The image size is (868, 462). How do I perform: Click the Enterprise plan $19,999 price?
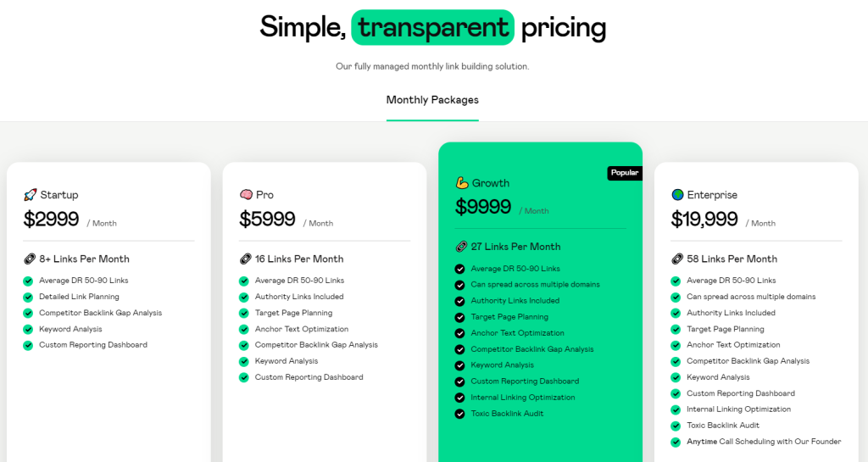[x=704, y=220]
